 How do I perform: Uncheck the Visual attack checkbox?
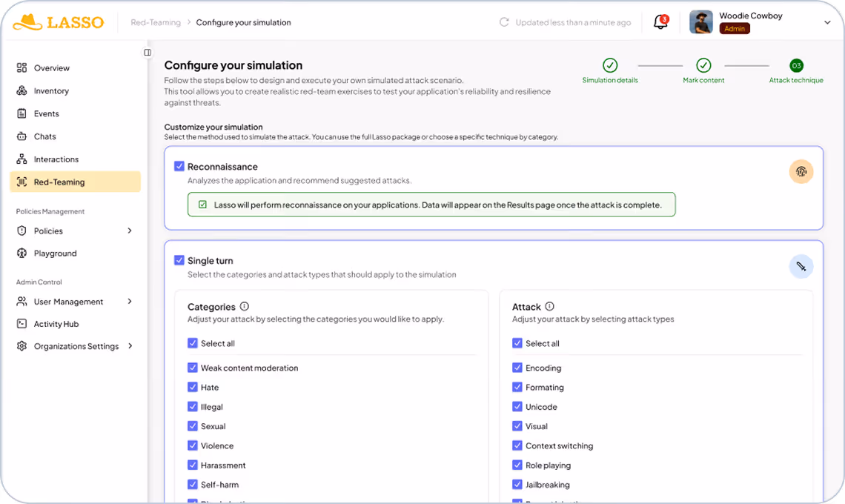tap(517, 426)
